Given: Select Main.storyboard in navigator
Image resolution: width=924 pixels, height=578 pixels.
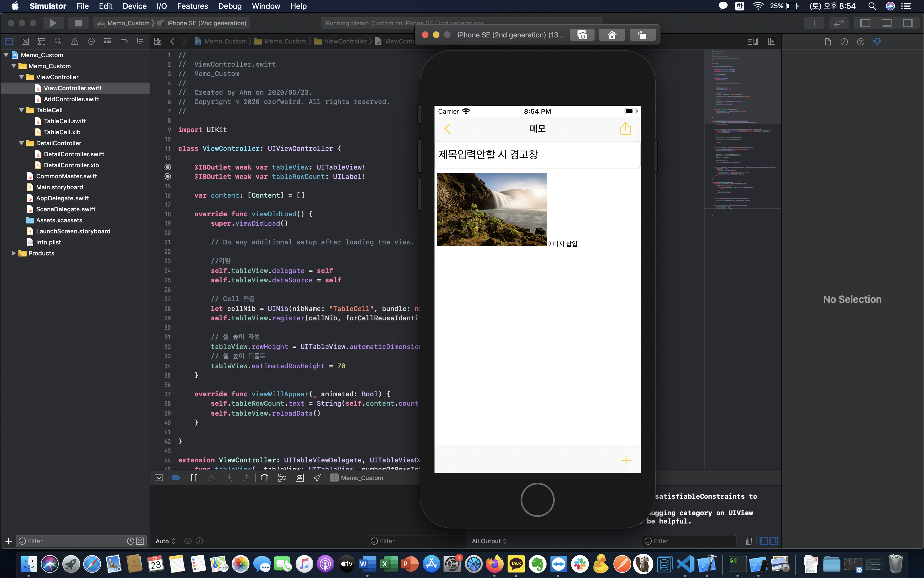Looking at the screenshot, I should [x=60, y=187].
